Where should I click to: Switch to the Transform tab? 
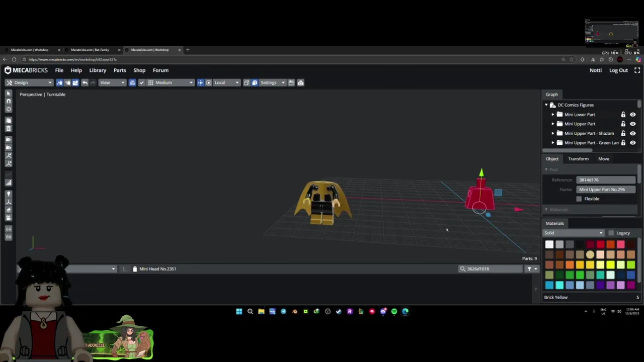(578, 159)
